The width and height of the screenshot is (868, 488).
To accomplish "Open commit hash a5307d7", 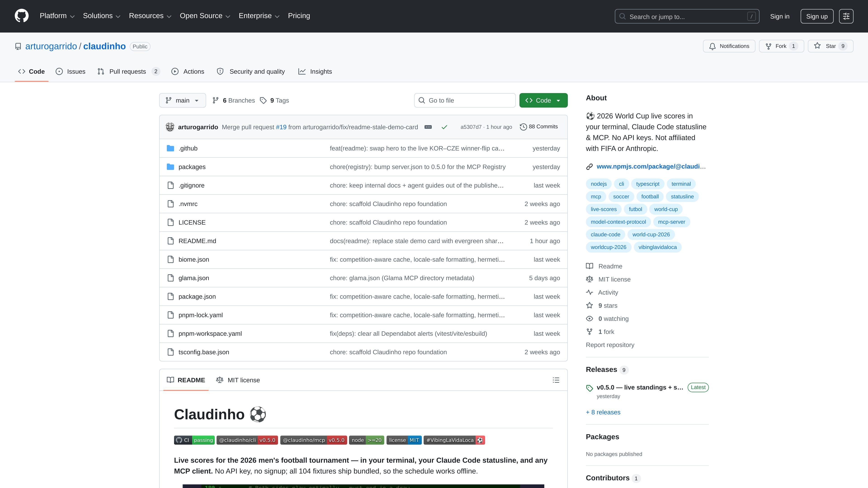I will coord(471,127).
